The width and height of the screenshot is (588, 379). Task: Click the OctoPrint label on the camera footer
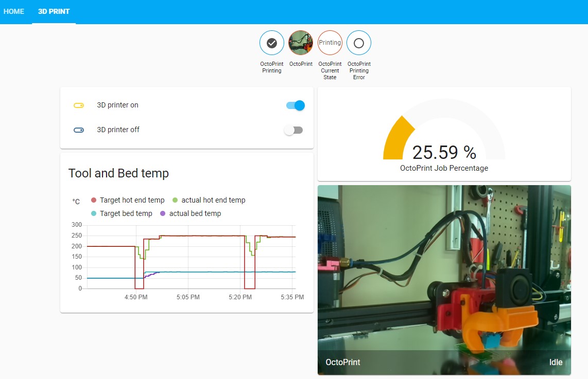342,362
